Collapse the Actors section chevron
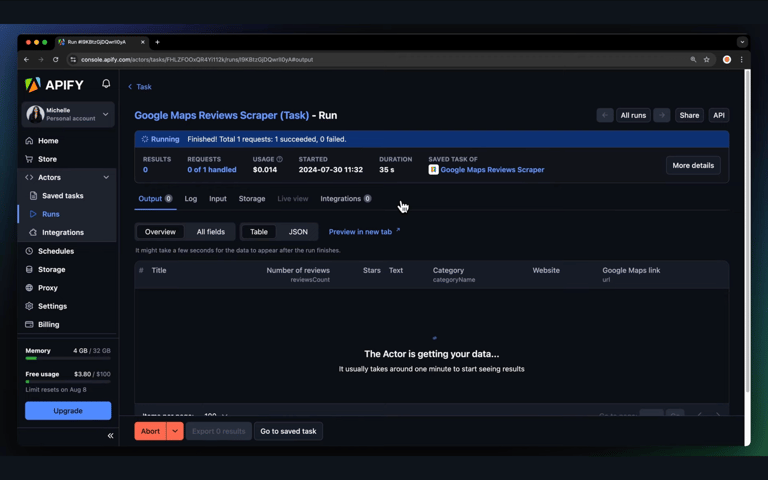Screen dimensions: 768x480 [x=106, y=177]
